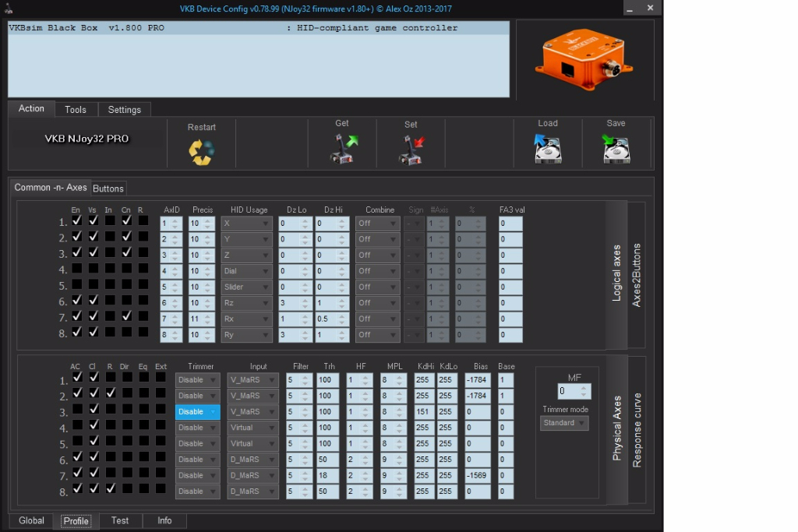Select the Common -n- Axes tab
Screen dimensions: 798x532
(51, 187)
